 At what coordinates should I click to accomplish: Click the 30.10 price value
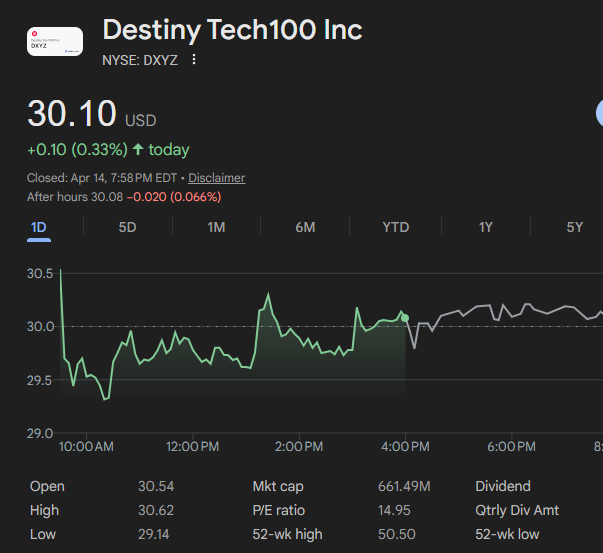(72, 113)
